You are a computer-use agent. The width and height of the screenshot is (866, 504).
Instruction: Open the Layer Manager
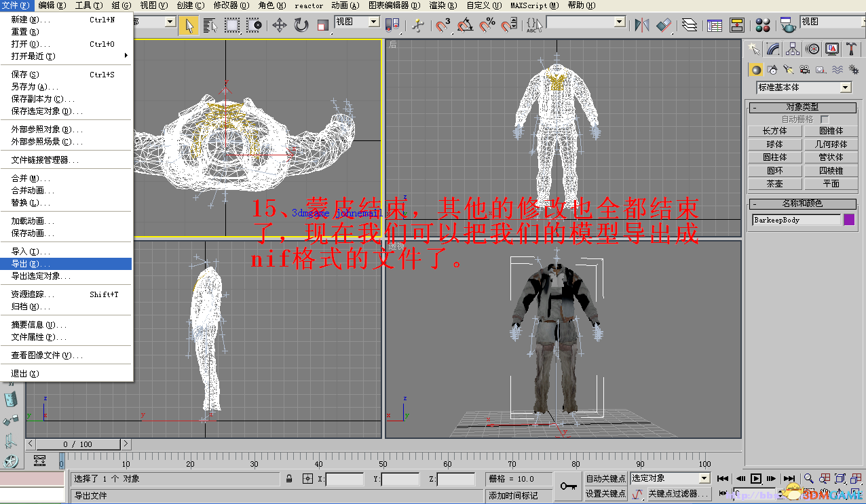click(690, 26)
